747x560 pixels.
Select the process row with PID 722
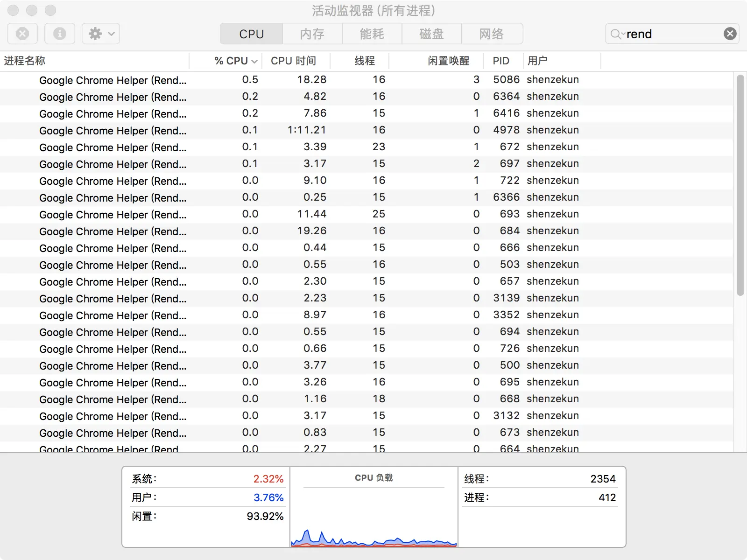tap(366, 181)
